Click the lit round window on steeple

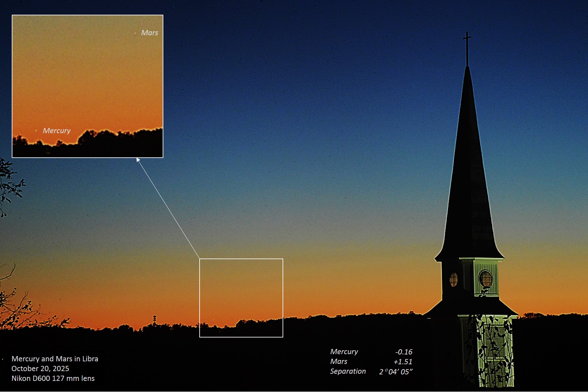[485, 279]
